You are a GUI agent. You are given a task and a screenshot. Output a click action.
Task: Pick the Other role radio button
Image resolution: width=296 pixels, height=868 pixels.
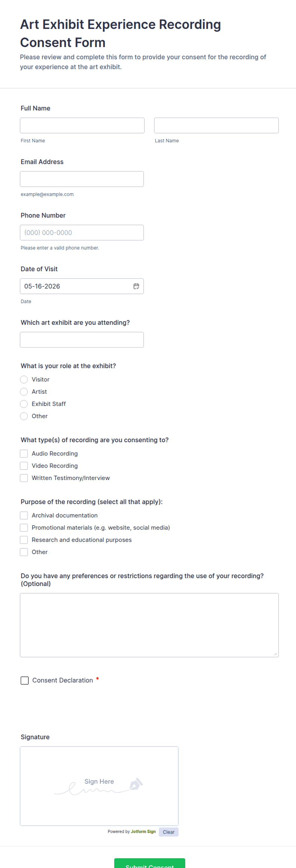24,416
